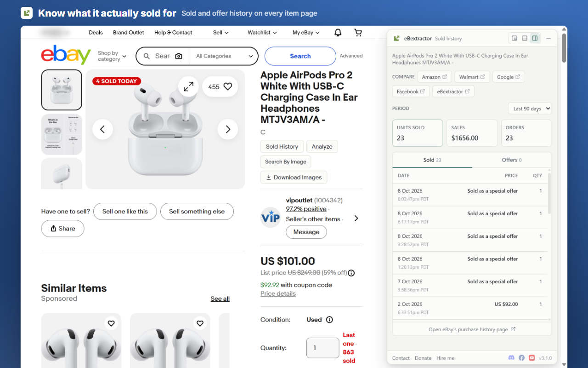Select the What's in the Box thumbnail

62,134
